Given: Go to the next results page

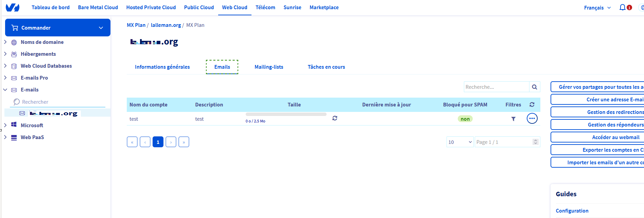Looking at the screenshot, I should click(x=171, y=142).
